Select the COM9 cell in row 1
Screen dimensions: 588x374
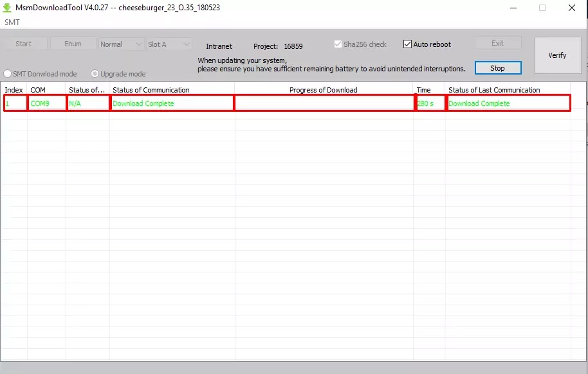pos(46,103)
